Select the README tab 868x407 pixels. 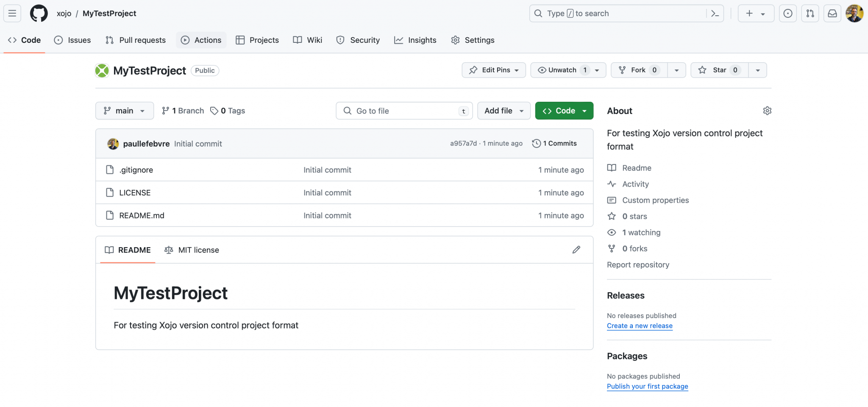(128, 250)
